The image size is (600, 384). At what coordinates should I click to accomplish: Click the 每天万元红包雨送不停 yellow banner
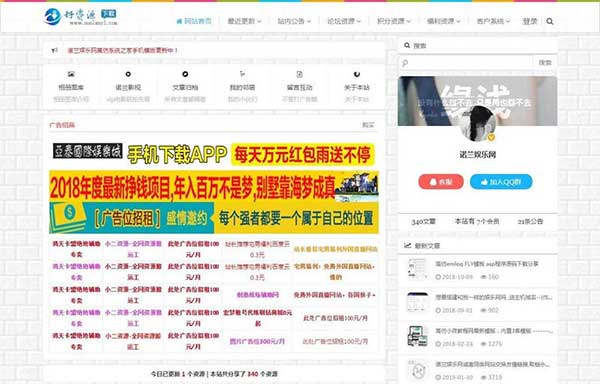[x=302, y=155]
